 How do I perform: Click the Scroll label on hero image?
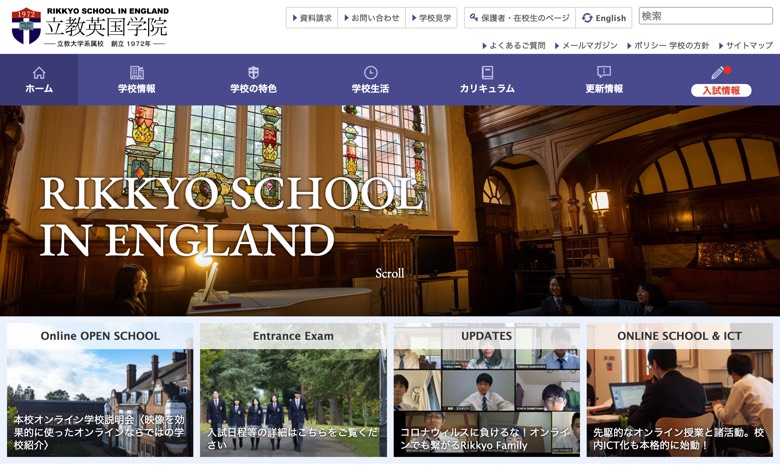[390, 273]
